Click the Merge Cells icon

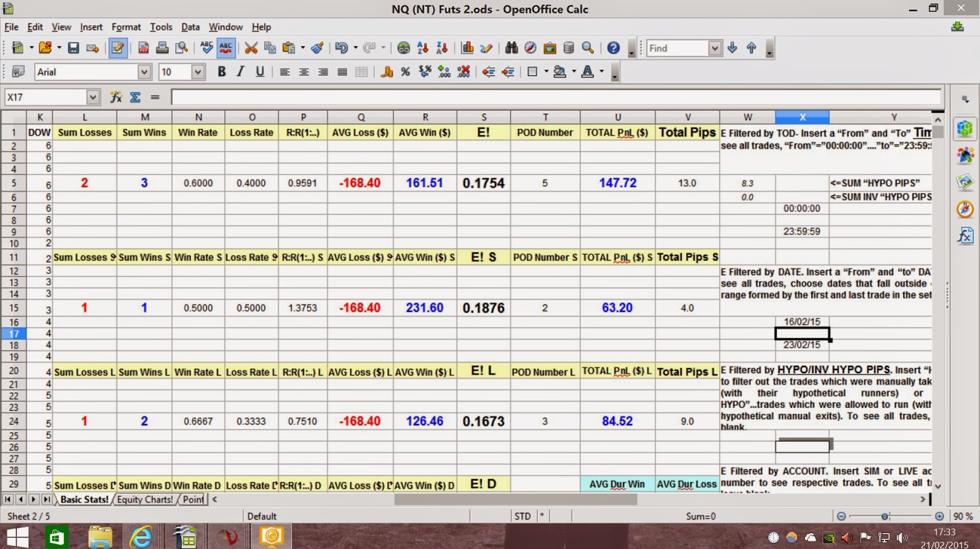[x=362, y=72]
